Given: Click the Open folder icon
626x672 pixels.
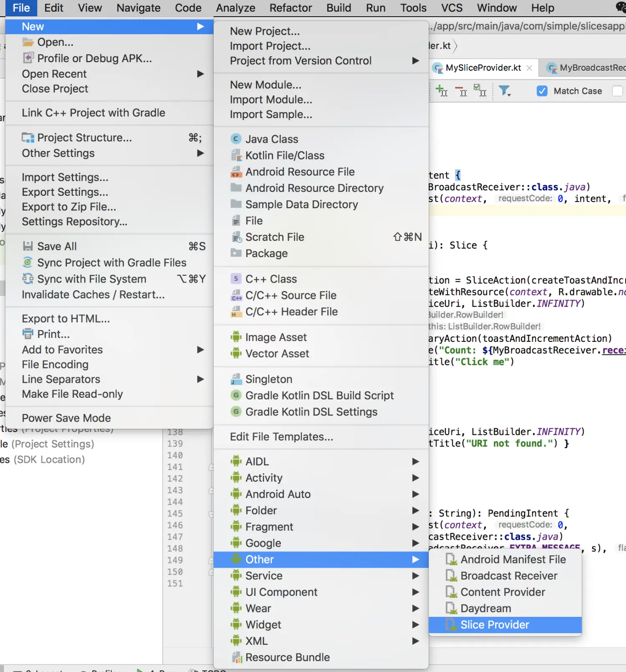Looking at the screenshot, I should [28, 42].
